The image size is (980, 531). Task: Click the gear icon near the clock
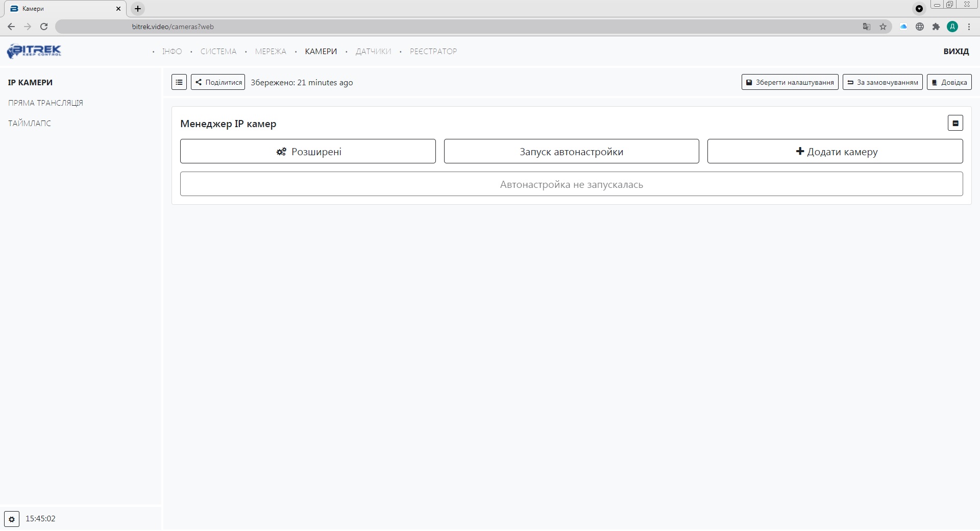click(12, 519)
